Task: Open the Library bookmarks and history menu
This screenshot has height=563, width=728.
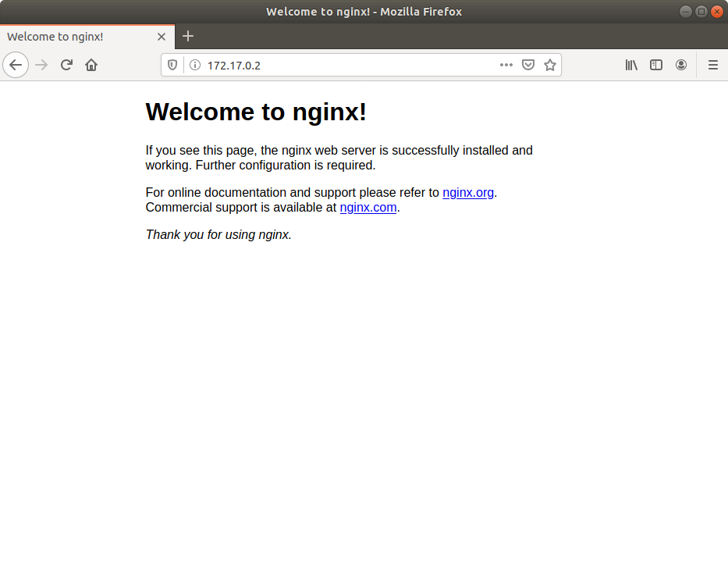Action: (631, 66)
